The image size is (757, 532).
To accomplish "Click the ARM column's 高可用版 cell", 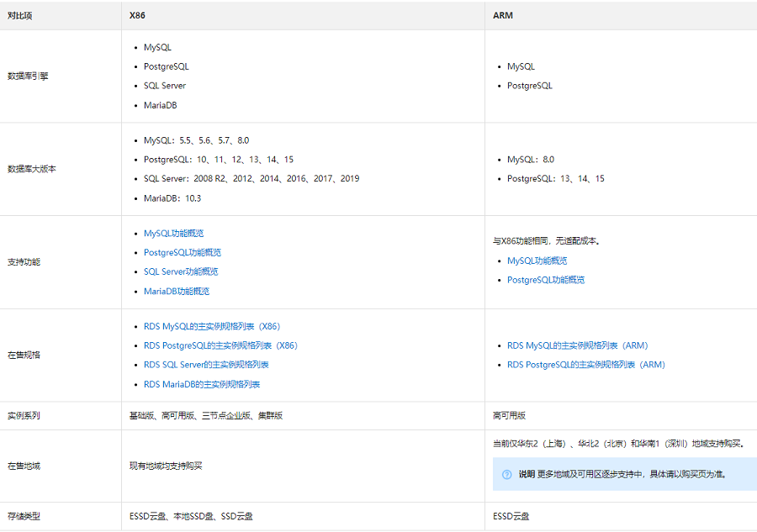I will pos(510,416).
